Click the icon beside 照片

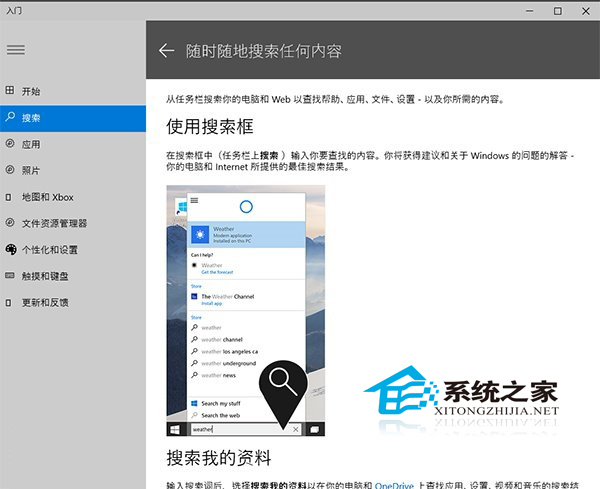click(10, 170)
